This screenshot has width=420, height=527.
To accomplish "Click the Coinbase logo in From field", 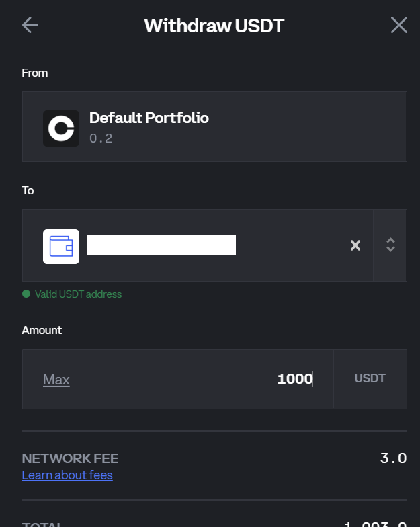I will point(61,128).
